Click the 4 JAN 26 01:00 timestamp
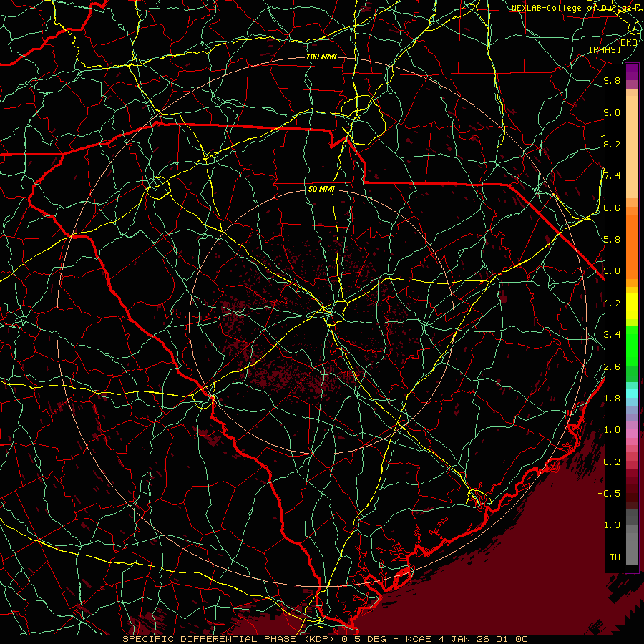The image size is (644, 644). (484, 639)
